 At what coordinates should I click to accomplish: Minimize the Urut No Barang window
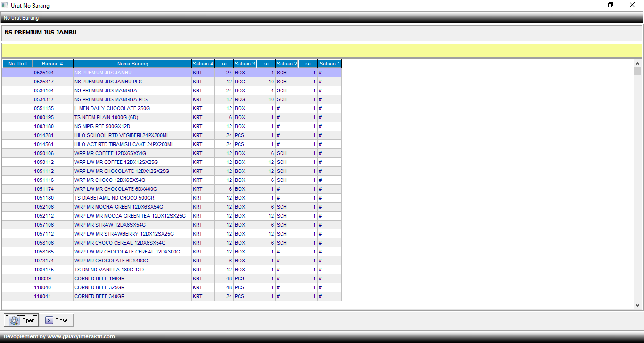pyautogui.click(x=589, y=5)
